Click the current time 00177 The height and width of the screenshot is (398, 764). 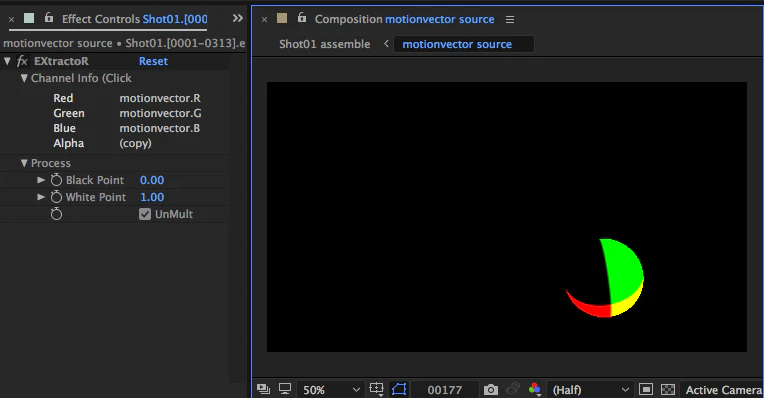point(444,390)
